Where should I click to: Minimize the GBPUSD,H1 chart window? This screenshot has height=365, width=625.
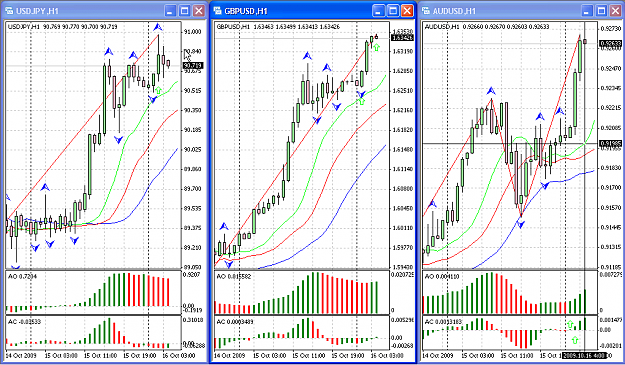pyautogui.click(x=379, y=11)
